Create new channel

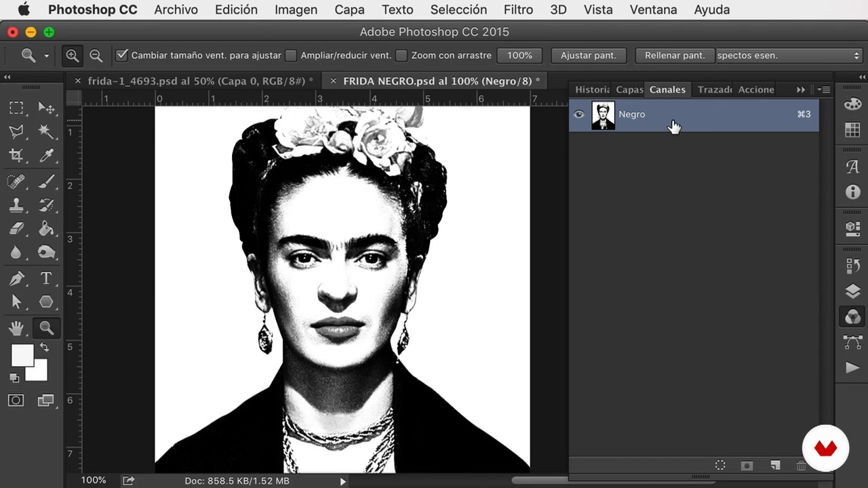775,465
